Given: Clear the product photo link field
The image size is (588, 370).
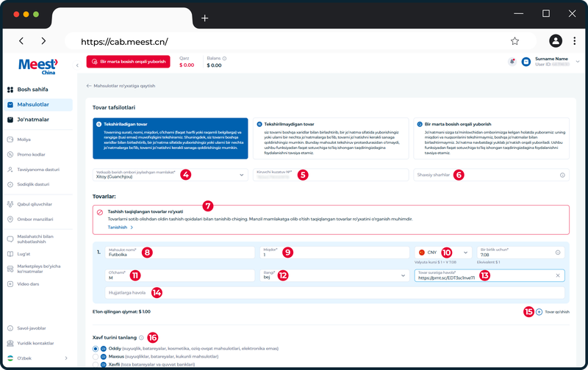Looking at the screenshot, I should [x=558, y=275].
